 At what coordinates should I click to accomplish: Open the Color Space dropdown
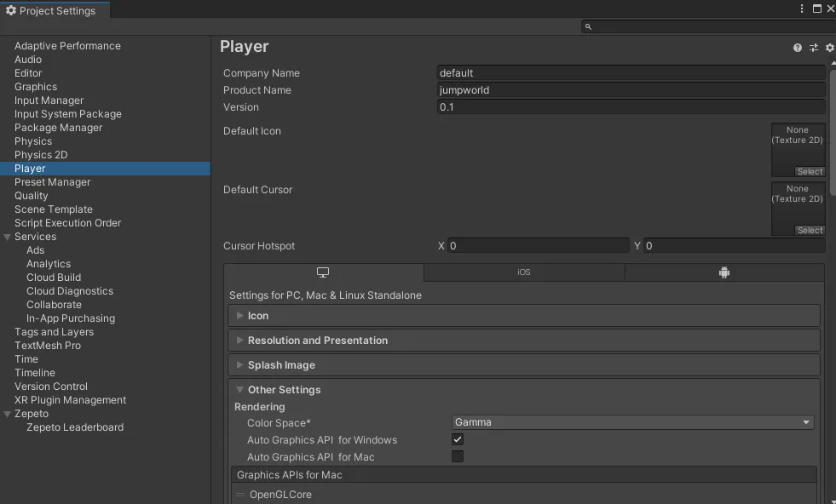633,422
